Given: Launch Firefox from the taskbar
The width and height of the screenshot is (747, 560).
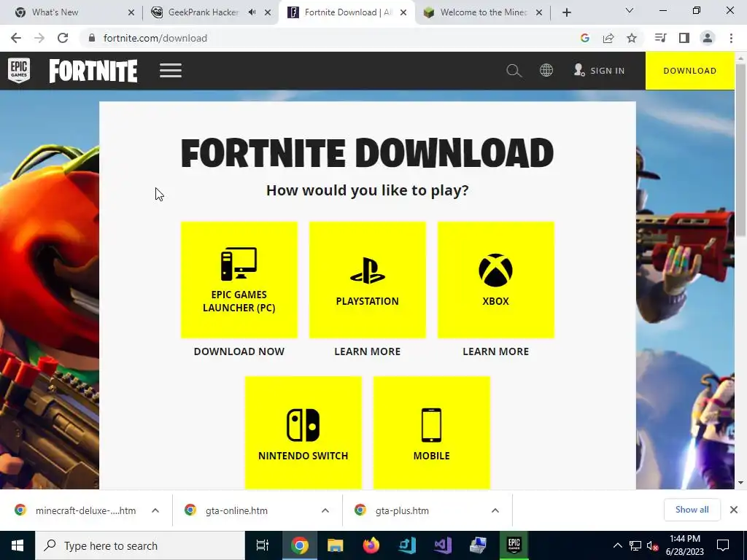Looking at the screenshot, I should (x=371, y=545).
